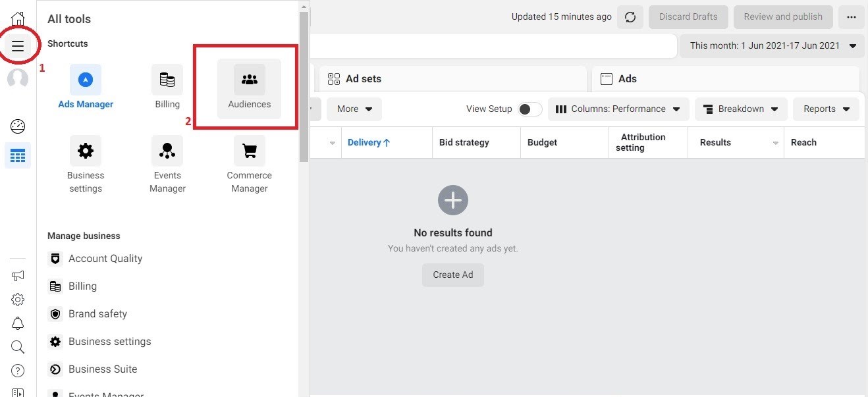Expand the Columns: Performance dropdown
The image size is (868, 397).
click(618, 109)
